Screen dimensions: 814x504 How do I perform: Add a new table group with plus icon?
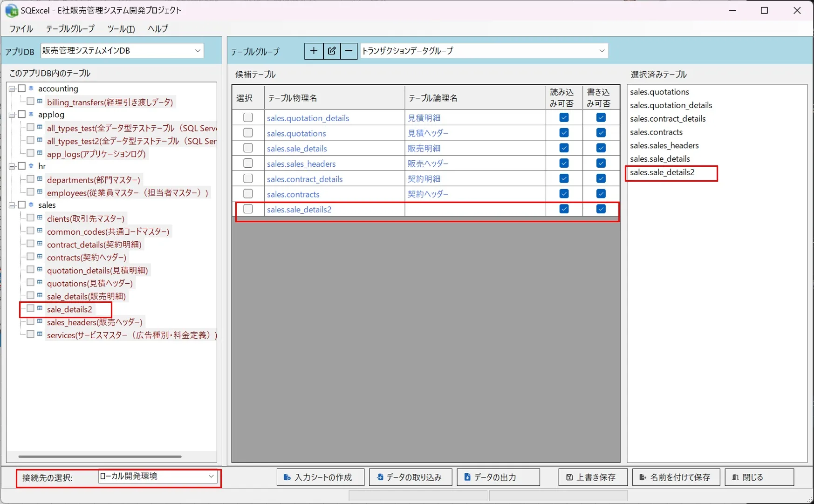point(314,51)
